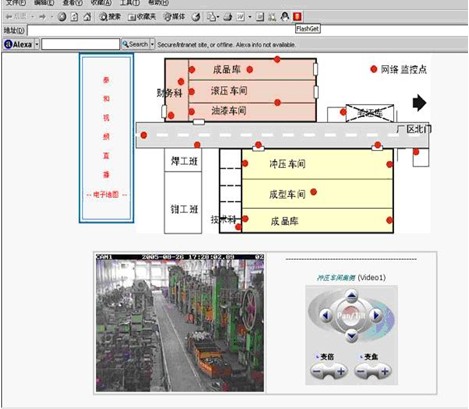Screen dimensions: 469x409
Task: Expand the Word edit dropdown arrow
Action: click(x=250, y=16)
